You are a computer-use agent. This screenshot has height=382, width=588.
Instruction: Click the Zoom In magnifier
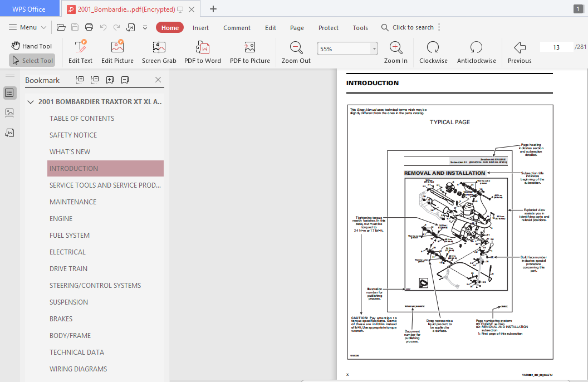click(x=396, y=52)
